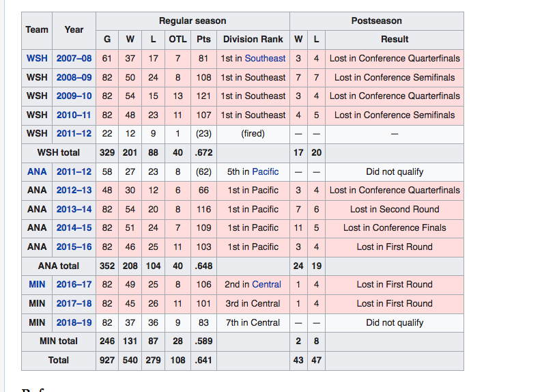Open the 2015–16 season link
Image resolution: width=542 pixels, height=392 pixels.
(74, 247)
